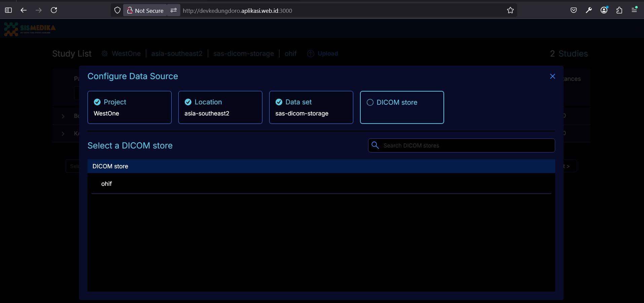Viewport: 644px width, 303px height.
Task: Reload the page
Action: 54,10
